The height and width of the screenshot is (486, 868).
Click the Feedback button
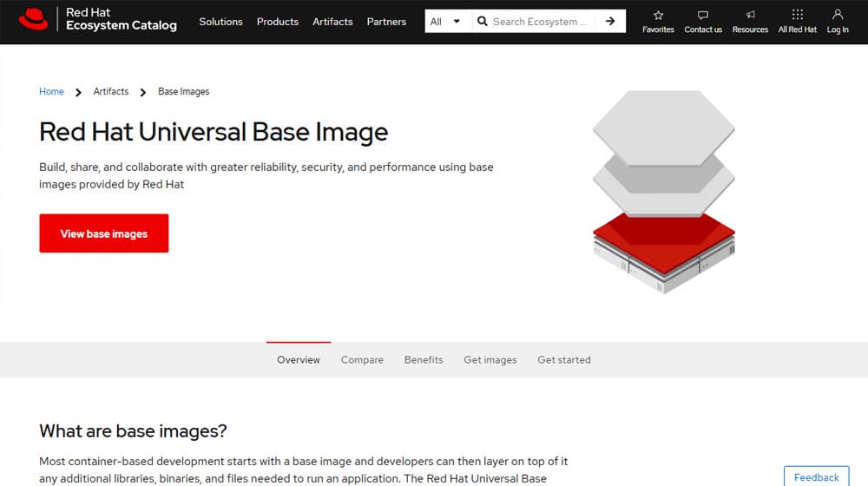pyautogui.click(x=816, y=476)
